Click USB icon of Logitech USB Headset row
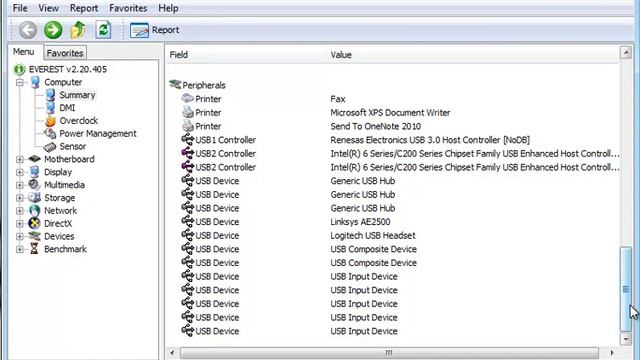Viewport: 640px width, 360px height. (187, 235)
